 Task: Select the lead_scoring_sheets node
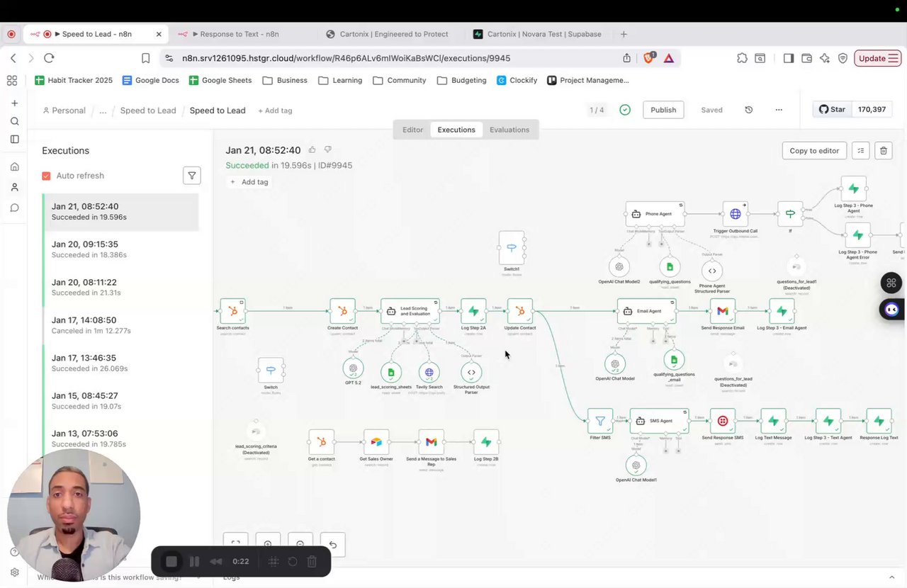click(390, 372)
